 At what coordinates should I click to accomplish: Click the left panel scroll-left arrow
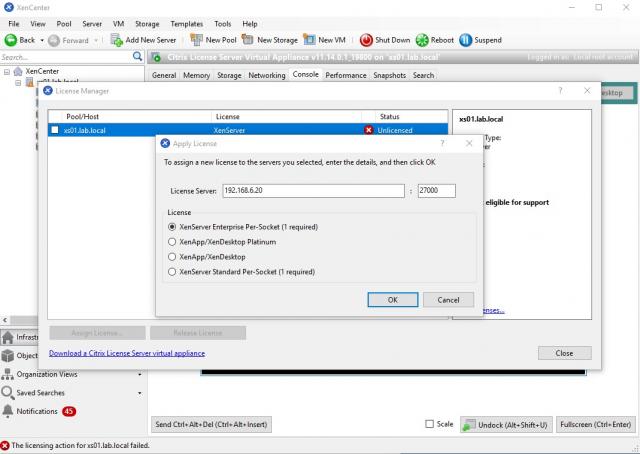click(5, 320)
